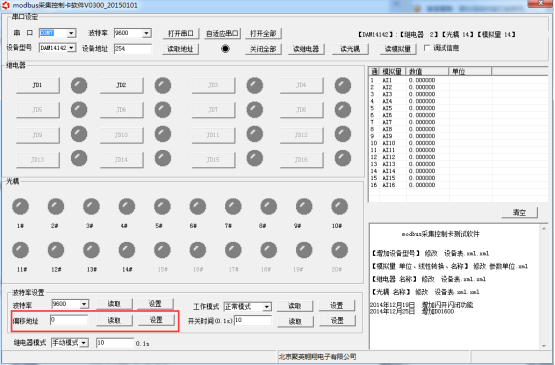Click optocoupler indicator 20#
Image resolution: width=555 pixels, height=365 pixels.
click(x=339, y=250)
